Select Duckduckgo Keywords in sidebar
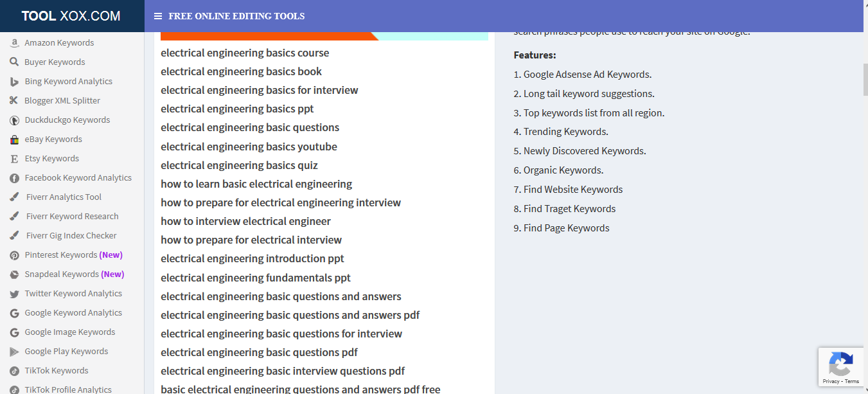Image resolution: width=868 pixels, height=394 pixels. click(67, 120)
